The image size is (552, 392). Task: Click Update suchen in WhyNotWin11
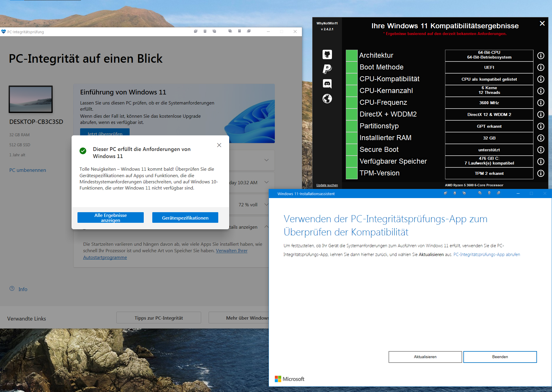coord(327,185)
